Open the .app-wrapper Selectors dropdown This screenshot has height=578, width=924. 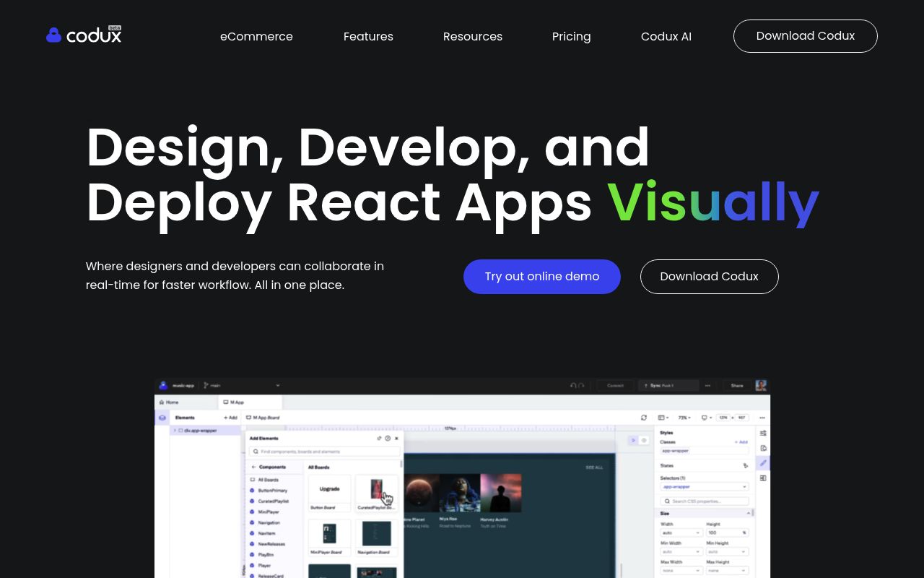704,487
